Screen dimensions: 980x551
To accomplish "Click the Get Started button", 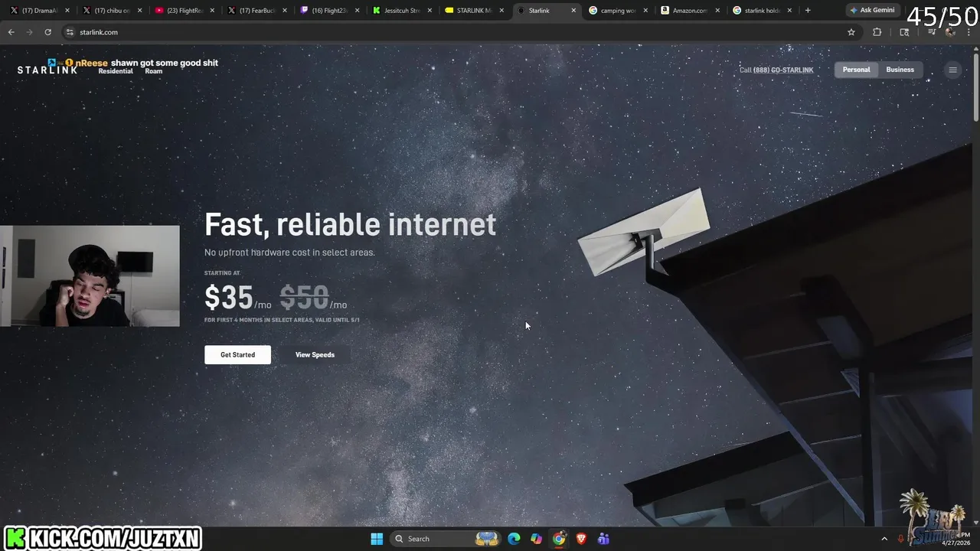I will (237, 354).
